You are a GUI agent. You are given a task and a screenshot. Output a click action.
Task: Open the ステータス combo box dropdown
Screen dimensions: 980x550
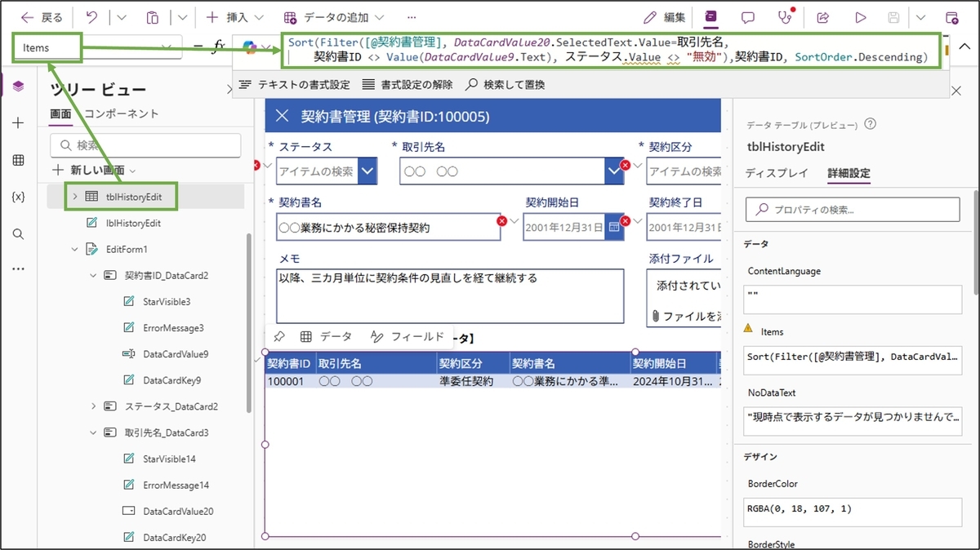(x=368, y=171)
